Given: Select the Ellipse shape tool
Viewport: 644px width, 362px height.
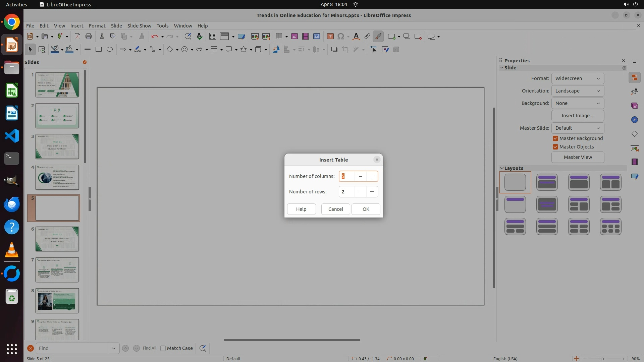Looking at the screenshot, I should (x=110, y=50).
